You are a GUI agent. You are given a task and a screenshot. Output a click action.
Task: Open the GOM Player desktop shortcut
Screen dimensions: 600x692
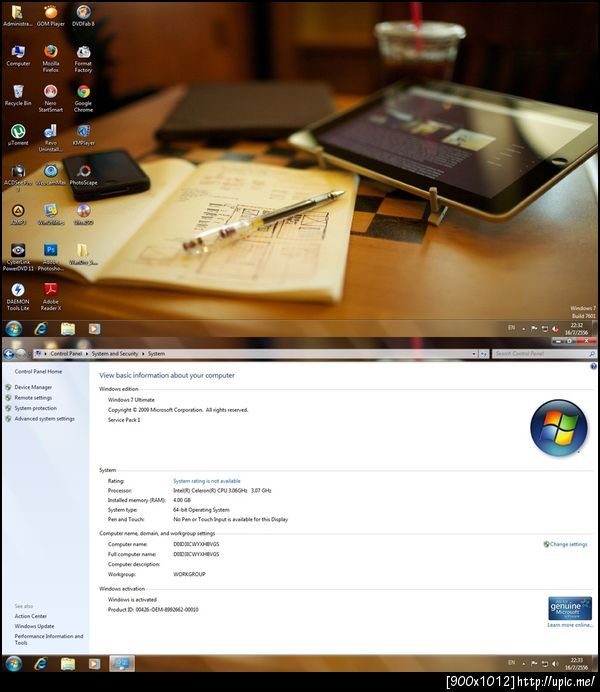50,16
